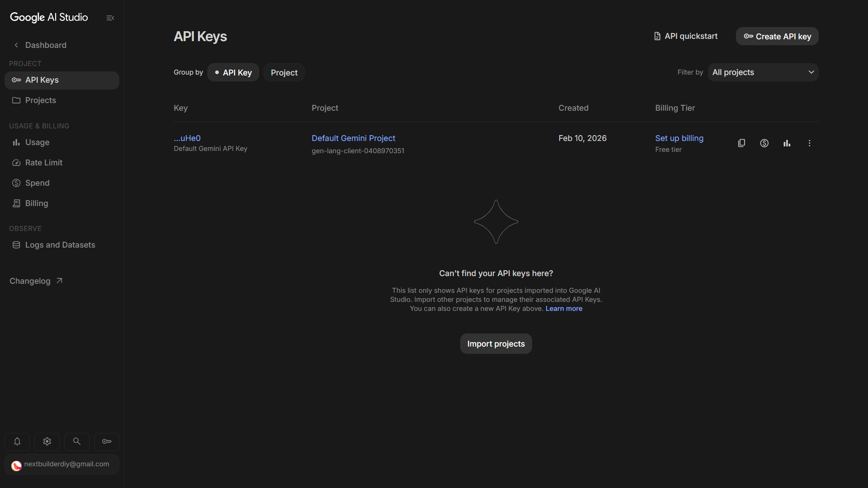Image resolution: width=868 pixels, height=488 pixels.
Task: Open the Spend page
Action: click(x=62, y=183)
